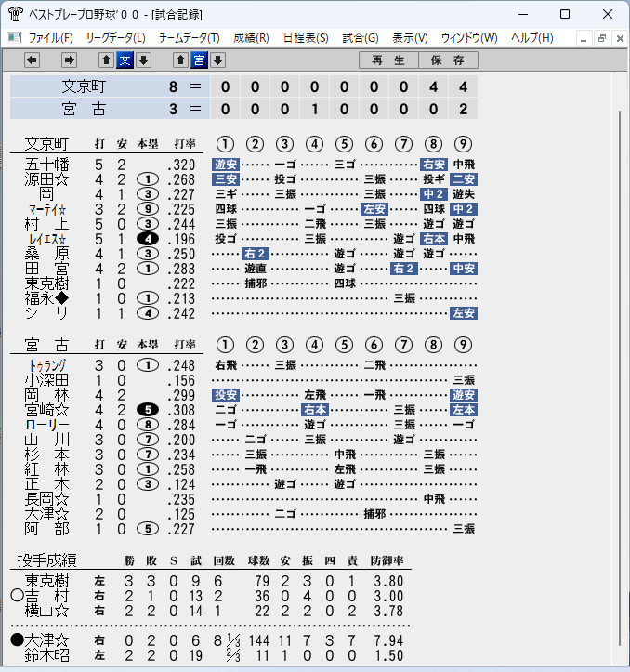This screenshot has height=672, width=630.
Task: Click down arrow beside 宮 team icon
Action: pos(217,60)
